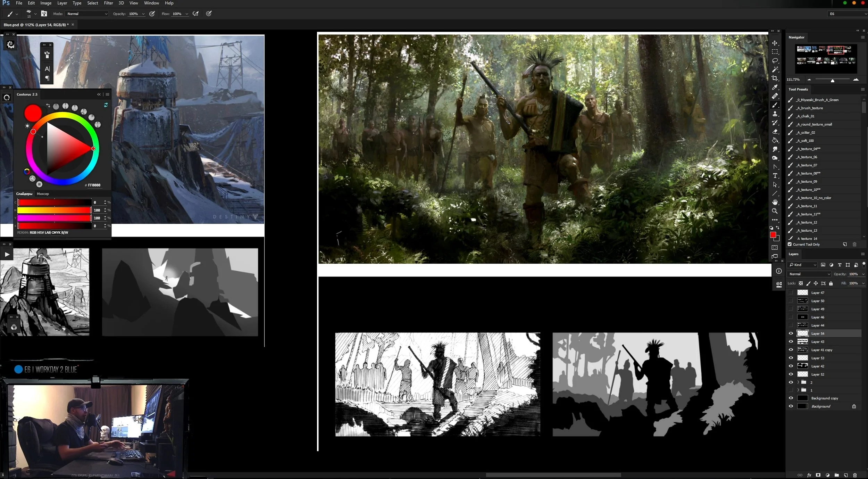Viewport: 868px width, 479px height.
Task: Swap foreground and background colors
Action: point(778,228)
